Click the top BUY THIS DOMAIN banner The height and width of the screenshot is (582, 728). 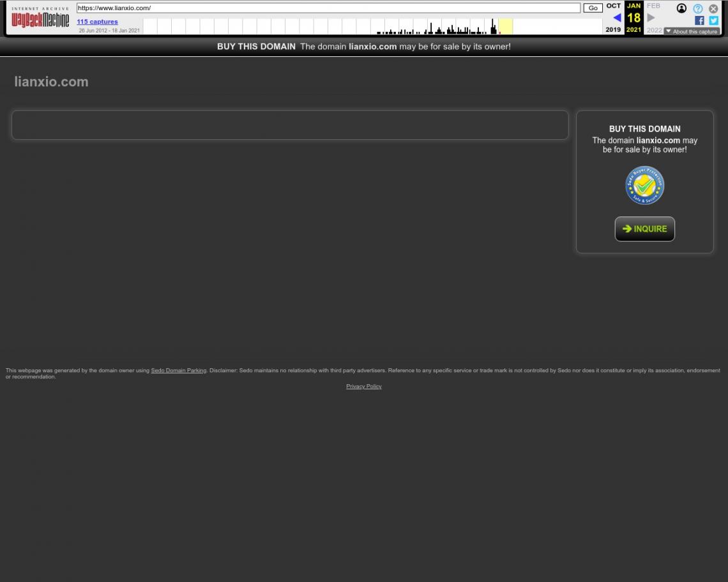(x=364, y=47)
